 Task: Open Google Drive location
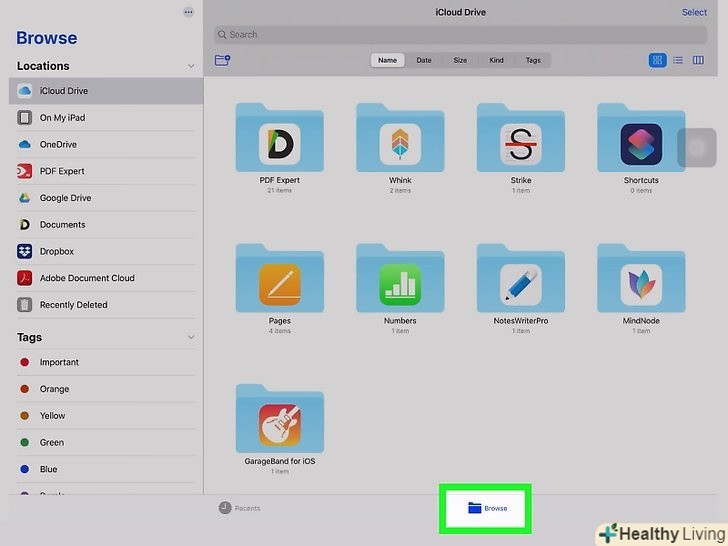pos(106,198)
